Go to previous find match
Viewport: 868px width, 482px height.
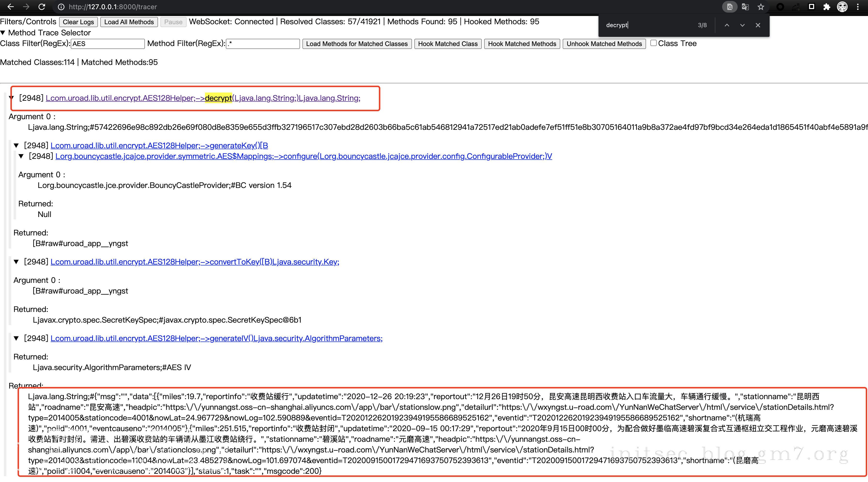(727, 25)
